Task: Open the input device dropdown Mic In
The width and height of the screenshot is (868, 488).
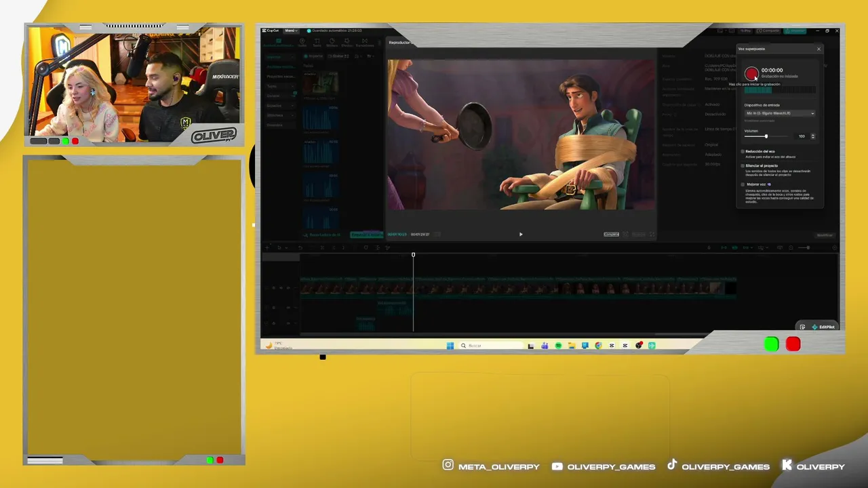Action: point(780,113)
